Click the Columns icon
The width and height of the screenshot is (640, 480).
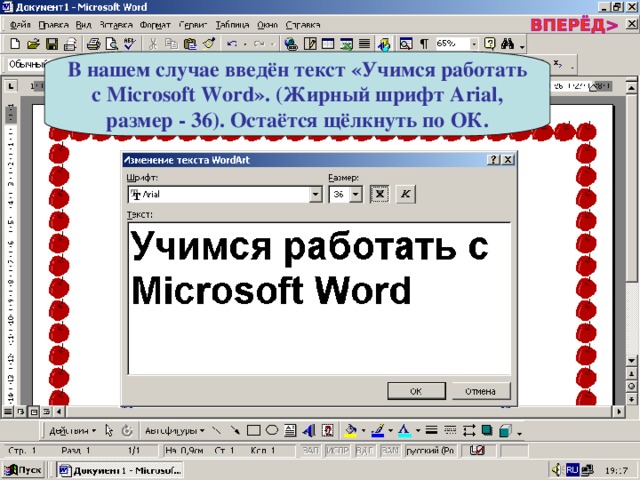pos(364,44)
